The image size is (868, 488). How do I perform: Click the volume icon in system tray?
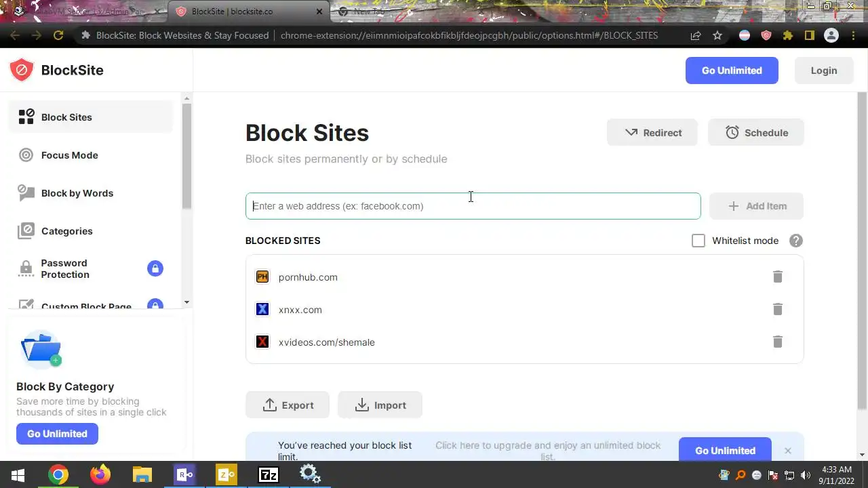click(806, 475)
